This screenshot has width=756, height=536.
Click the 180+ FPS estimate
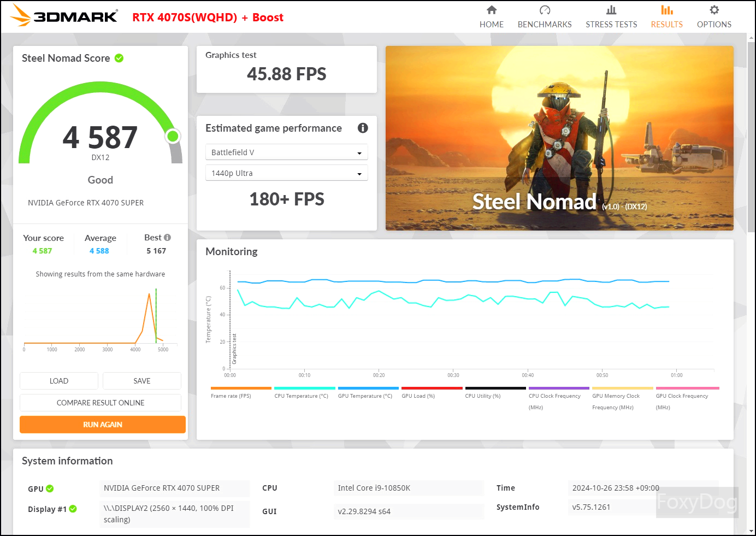coord(287,199)
